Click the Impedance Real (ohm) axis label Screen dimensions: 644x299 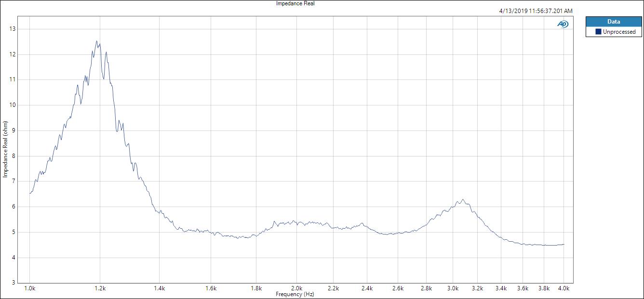click(x=5, y=149)
